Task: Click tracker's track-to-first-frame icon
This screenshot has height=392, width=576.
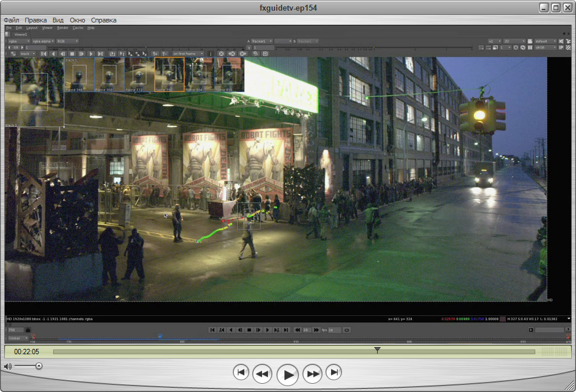Action: coord(44,54)
